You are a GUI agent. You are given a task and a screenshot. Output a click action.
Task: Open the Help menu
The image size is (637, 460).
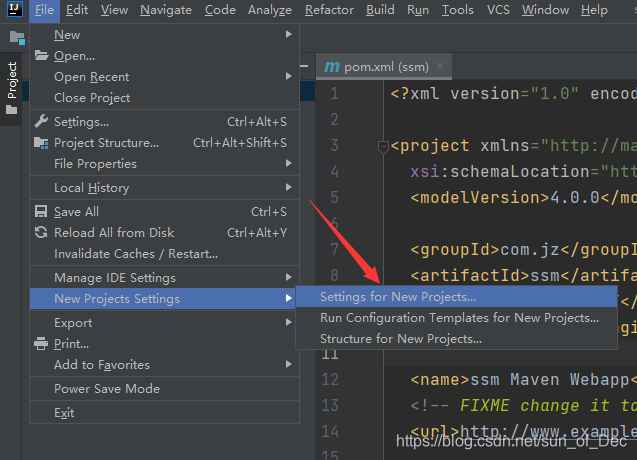(594, 10)
